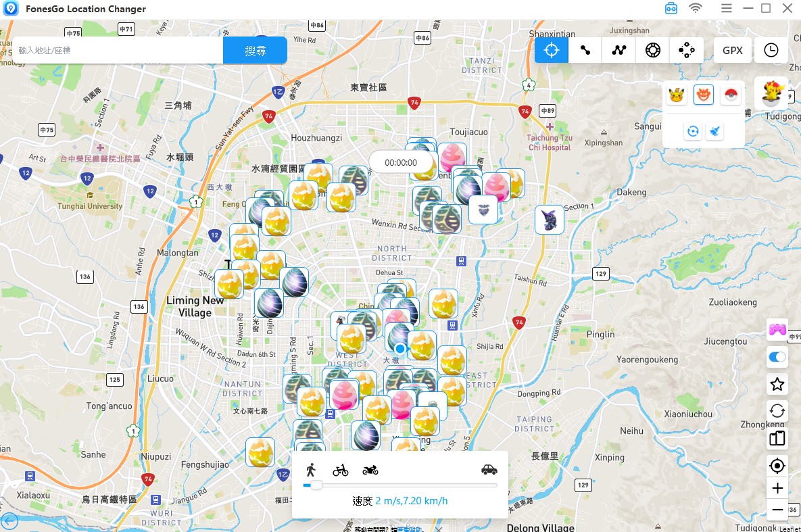This screenshot has width=801, height=532.
Task: Activate the joystick mode icon
Action: pos(686,50)
